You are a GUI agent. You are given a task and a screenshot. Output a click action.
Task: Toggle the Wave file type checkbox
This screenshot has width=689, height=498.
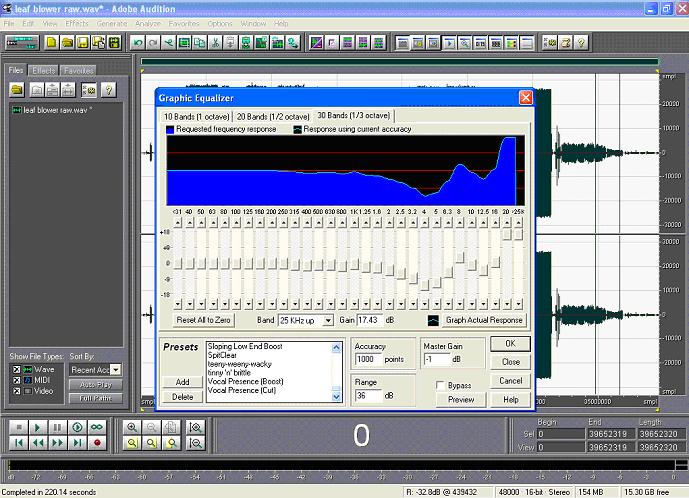(x=17, y=369)
